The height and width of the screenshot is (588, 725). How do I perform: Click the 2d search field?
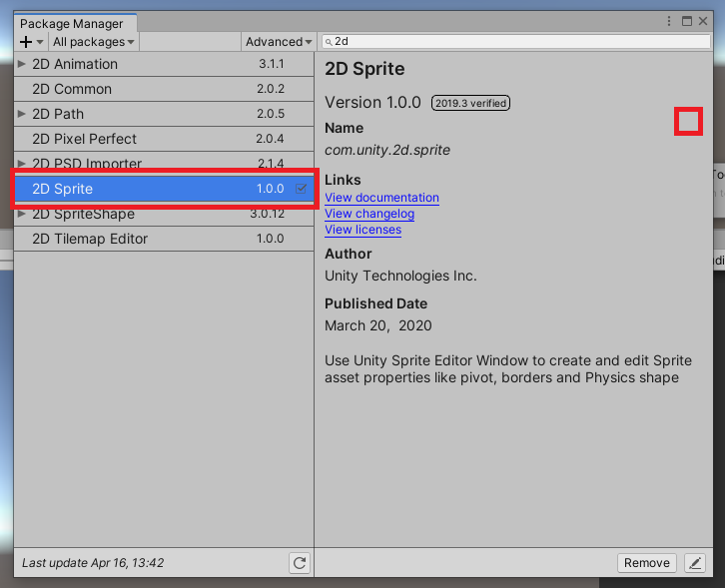tap(516, 42)
